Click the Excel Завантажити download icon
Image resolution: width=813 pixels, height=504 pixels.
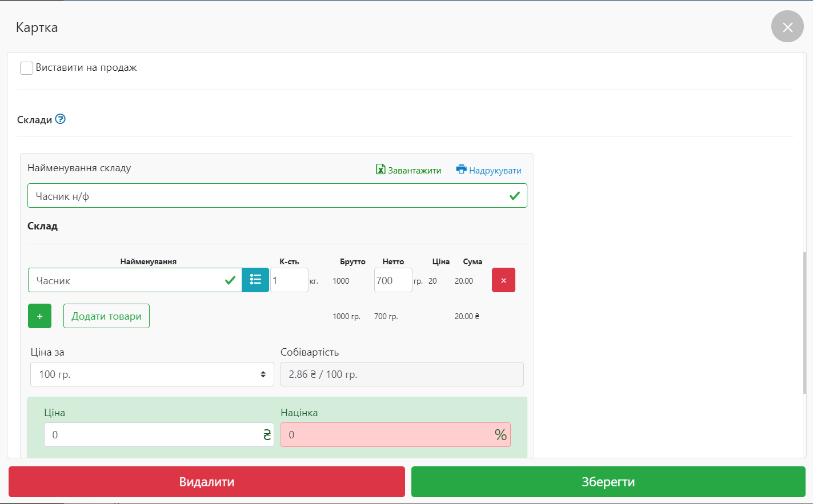point(381,170)
